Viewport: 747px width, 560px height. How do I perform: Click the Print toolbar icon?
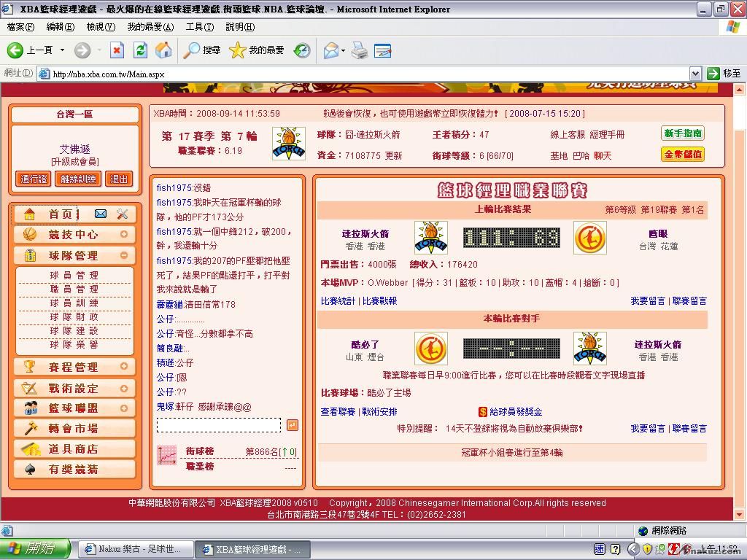(x=359, y=50)
